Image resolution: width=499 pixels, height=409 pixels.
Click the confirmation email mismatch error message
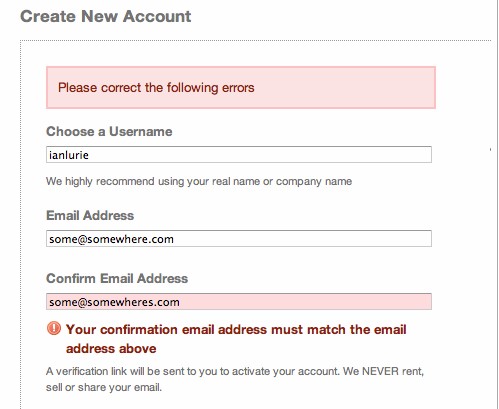(236, 339)
